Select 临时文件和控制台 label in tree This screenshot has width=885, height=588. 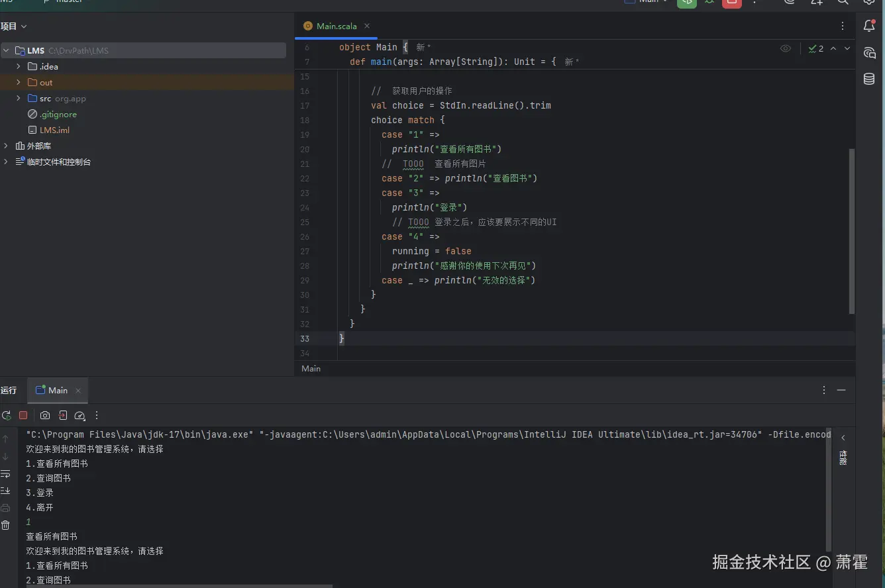point(59,162)
